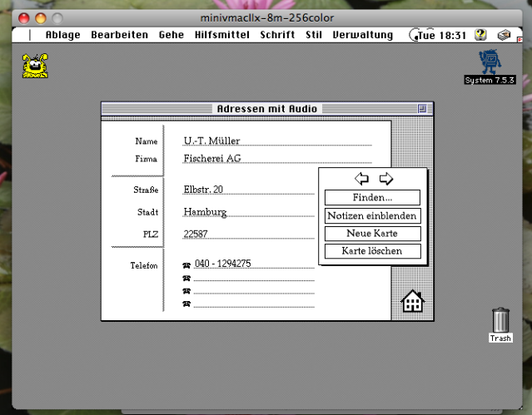This screenshot has width=532, height=415.
Task: Open the Verwaltung menu
Action: coord(363,35)
